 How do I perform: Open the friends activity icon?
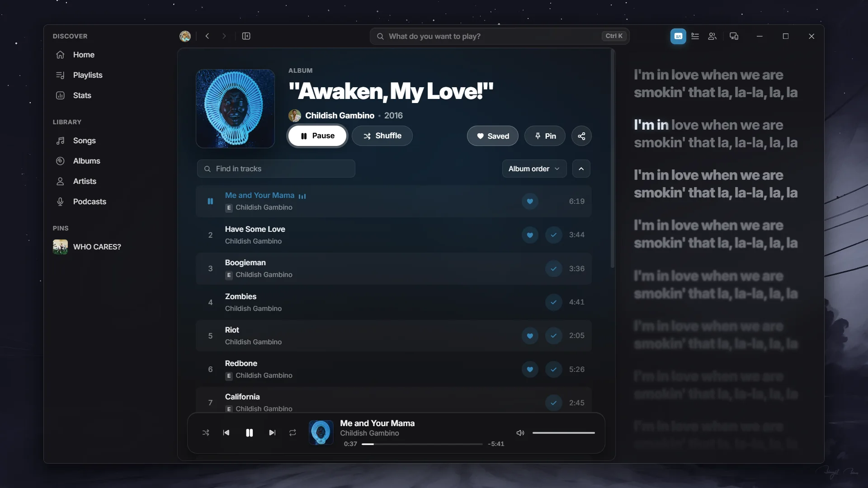tap(712, 36)
